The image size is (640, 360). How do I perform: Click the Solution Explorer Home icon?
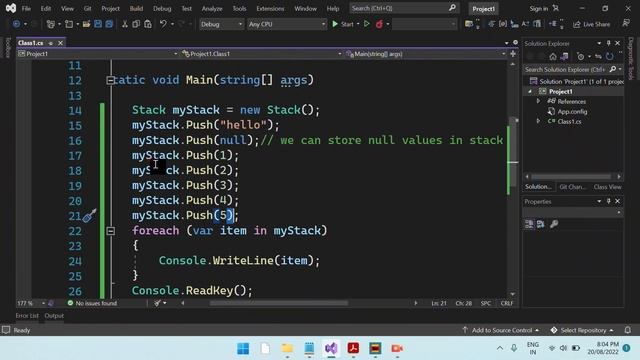click(553, 56)
